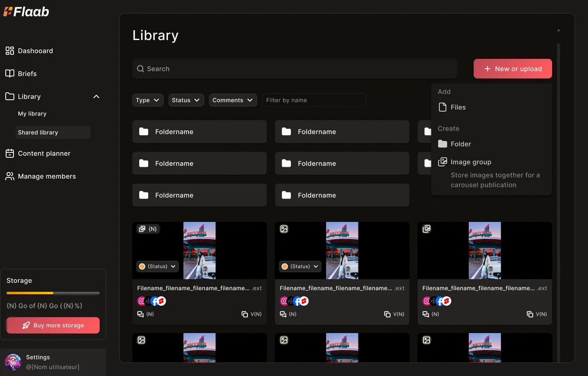Viewport: 588px width, 376px height.
Task: Click the Briefs sidebar icon
Action: 10,74
